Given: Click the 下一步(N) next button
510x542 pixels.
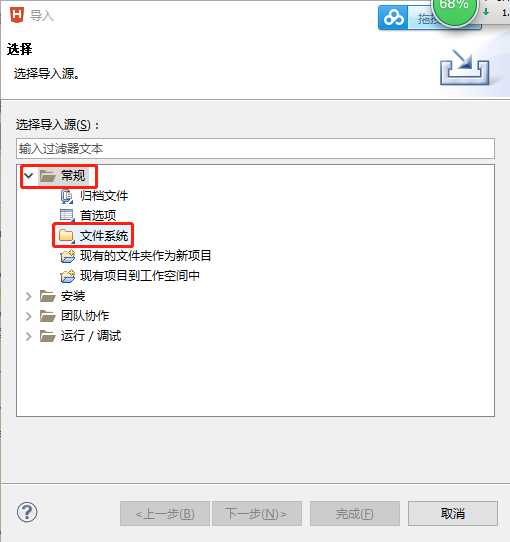Looking at the screenshot, I should click(256, 513).
